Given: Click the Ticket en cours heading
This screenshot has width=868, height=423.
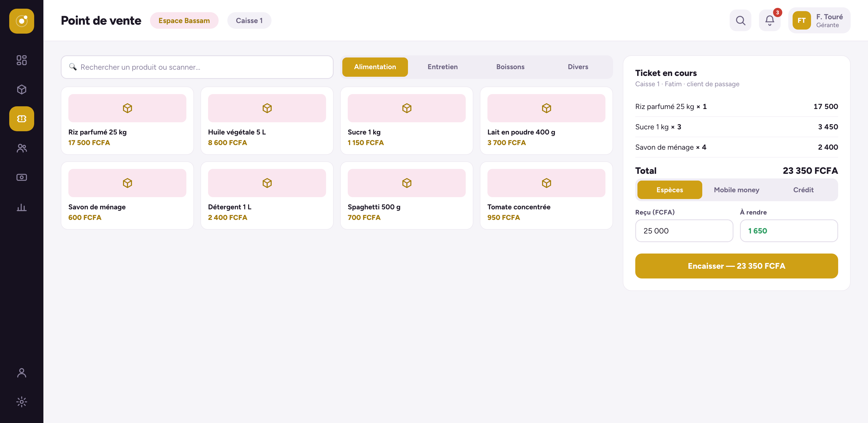Looking at the screenshot, I should [666, 73].
